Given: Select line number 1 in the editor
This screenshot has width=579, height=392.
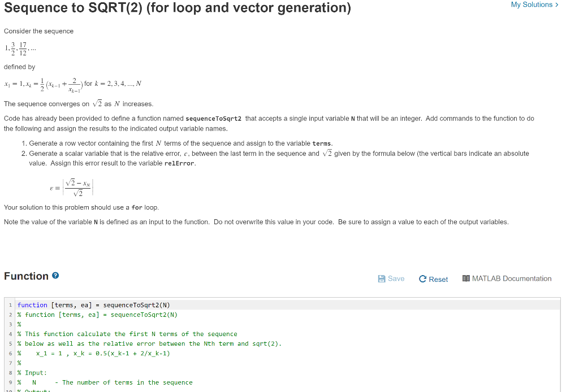Looking at the screenshot, I should [10, 305].
